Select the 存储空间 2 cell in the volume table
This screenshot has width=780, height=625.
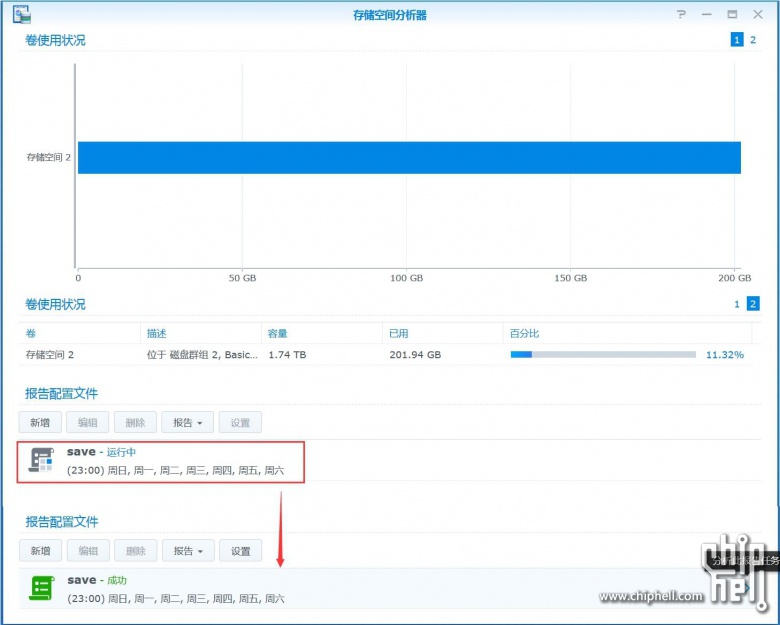(x=50, y=355)
